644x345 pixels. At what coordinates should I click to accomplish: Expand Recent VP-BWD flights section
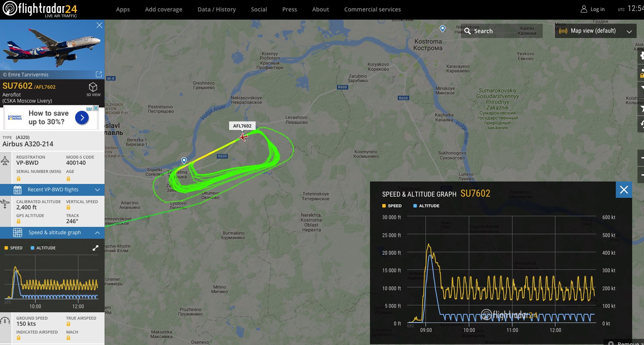(x=52, y=190)
